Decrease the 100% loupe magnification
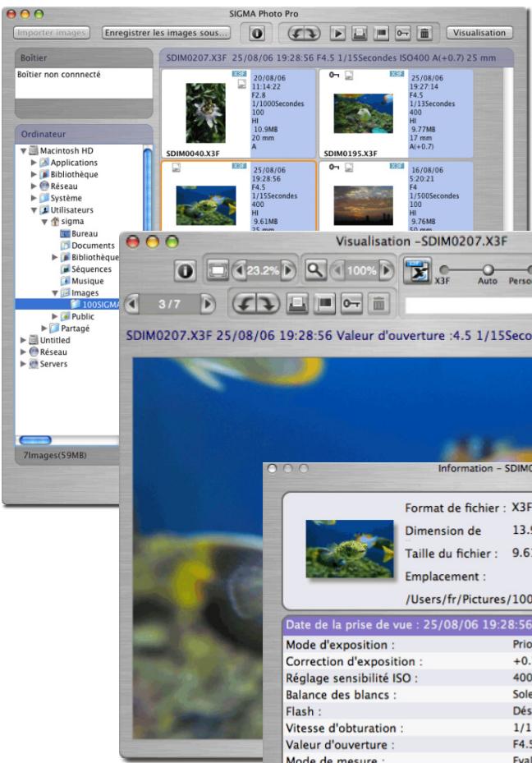This screenshot has width=532, height=763. pos(338,270)
